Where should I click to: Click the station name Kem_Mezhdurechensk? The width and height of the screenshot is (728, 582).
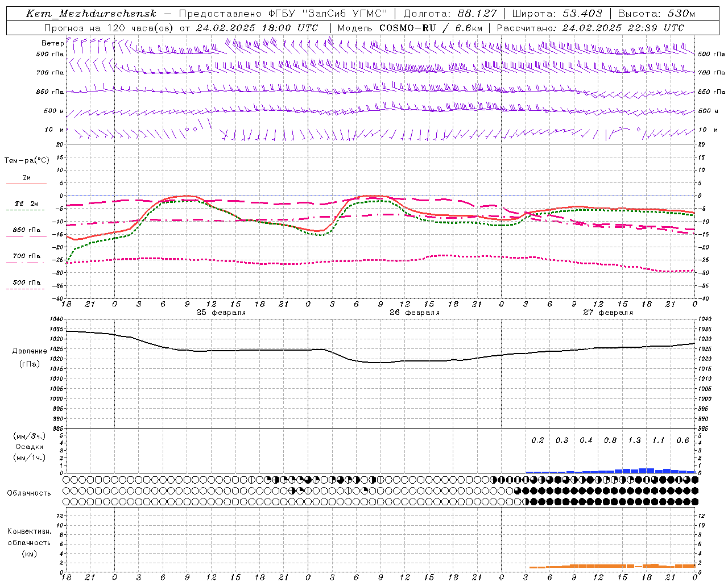91,14
